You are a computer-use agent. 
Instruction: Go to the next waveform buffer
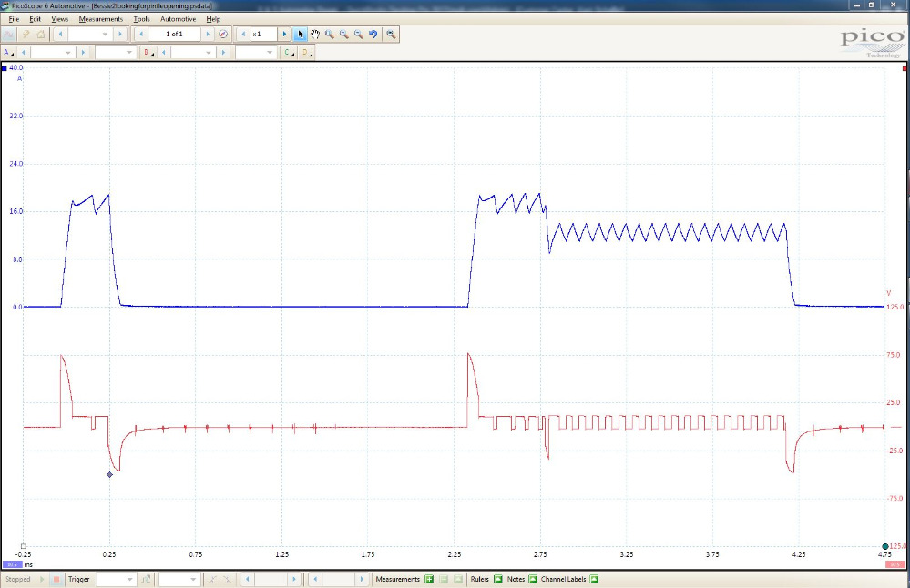pyautogui.click(x=208, y=35)
